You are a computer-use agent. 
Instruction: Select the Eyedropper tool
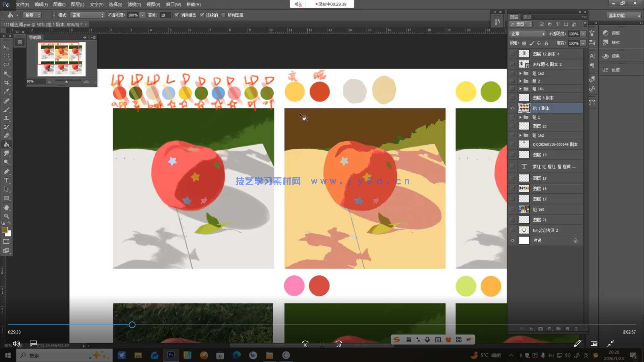6,91
